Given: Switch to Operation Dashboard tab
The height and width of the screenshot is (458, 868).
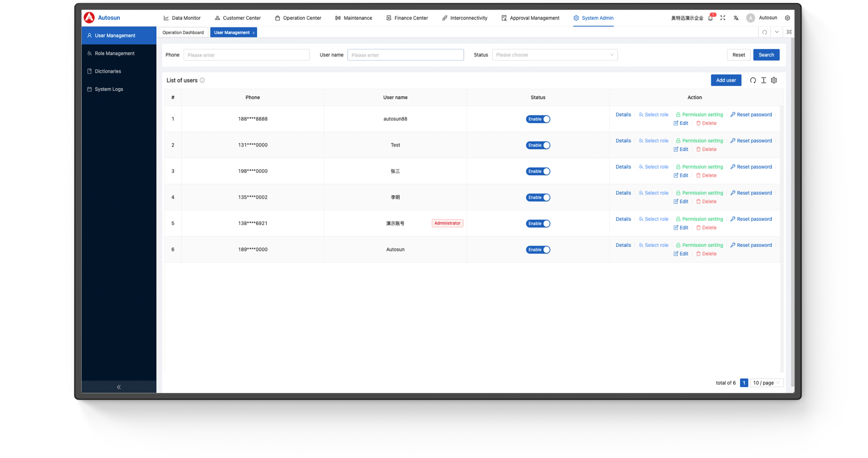Looking at the screenshot, I should coord(183,32).
